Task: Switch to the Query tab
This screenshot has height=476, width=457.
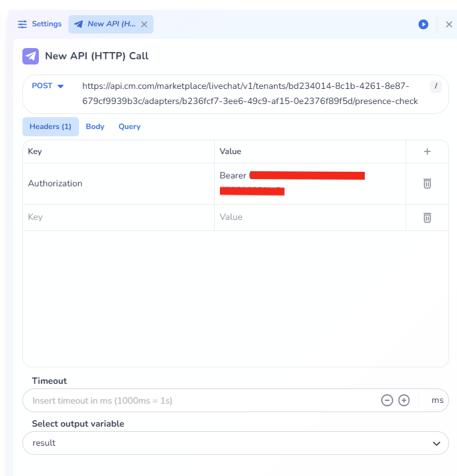Action: (129, 126)
